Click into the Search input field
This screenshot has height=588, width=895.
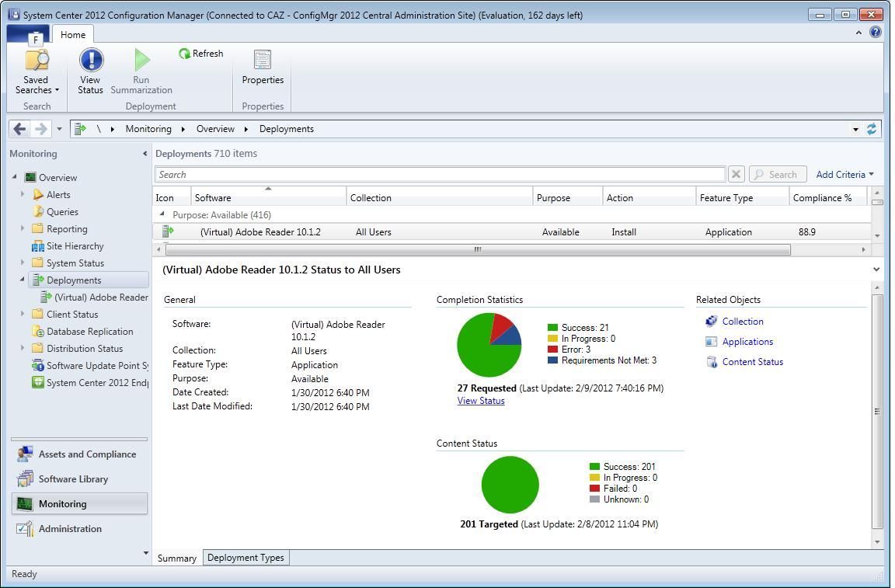click(440, 175)
